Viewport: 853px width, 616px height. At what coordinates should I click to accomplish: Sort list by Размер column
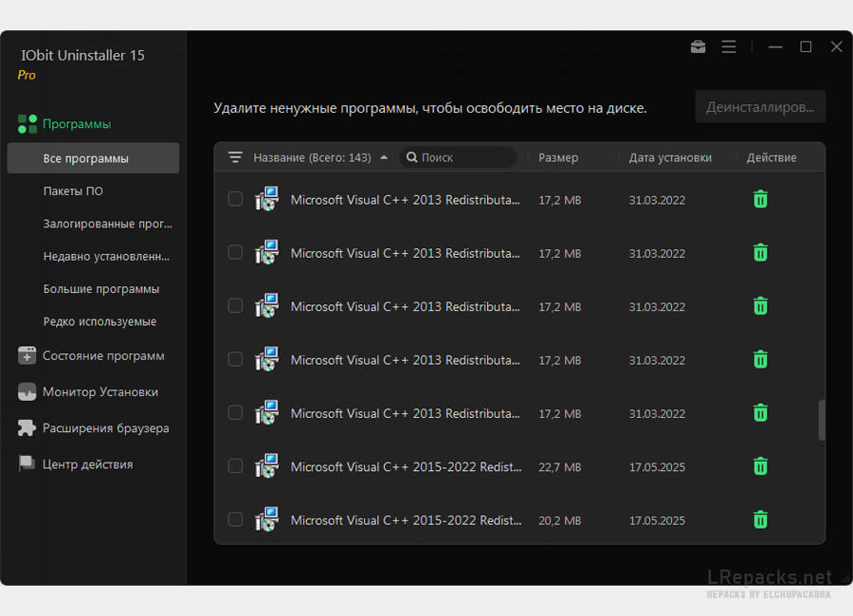[558, 157]
